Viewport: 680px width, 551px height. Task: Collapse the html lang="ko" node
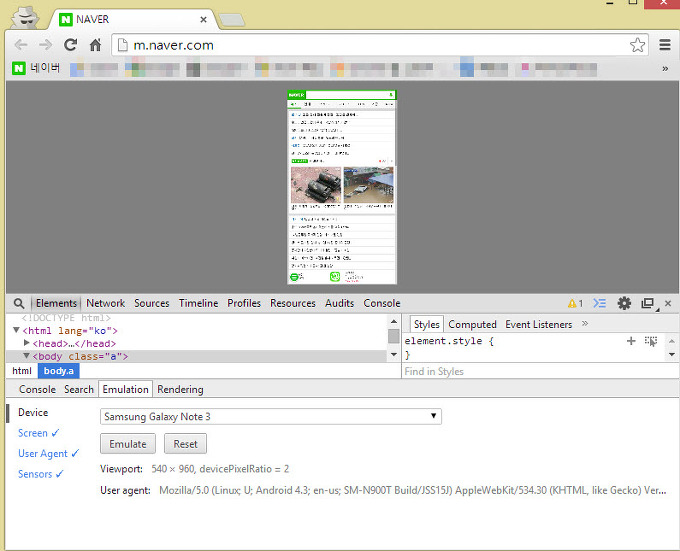click(x=17, y=330)
